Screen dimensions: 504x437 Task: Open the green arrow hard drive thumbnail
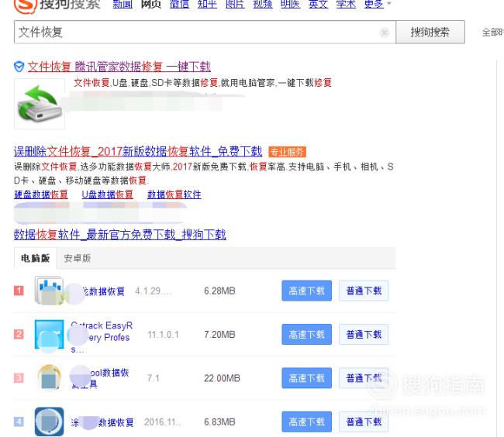click(x=40, y=104)
